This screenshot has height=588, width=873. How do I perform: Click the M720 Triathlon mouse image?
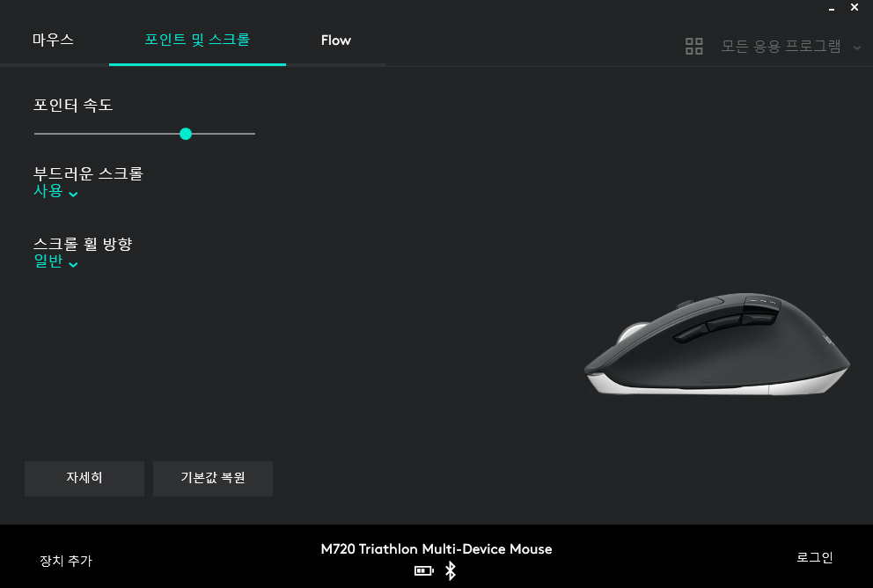(717, 344)
